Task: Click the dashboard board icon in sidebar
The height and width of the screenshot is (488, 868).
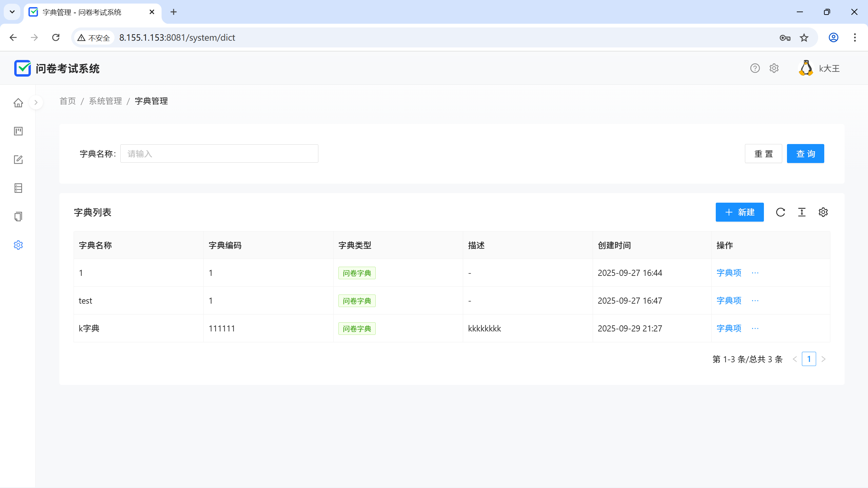Action: point(18,131)
